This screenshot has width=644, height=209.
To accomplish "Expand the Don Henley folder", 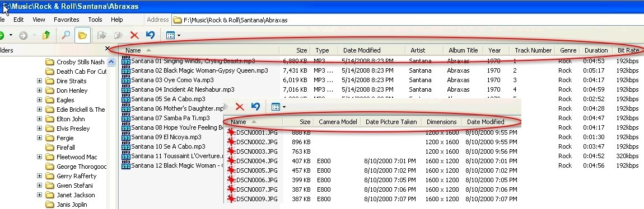I will (39, 90).
